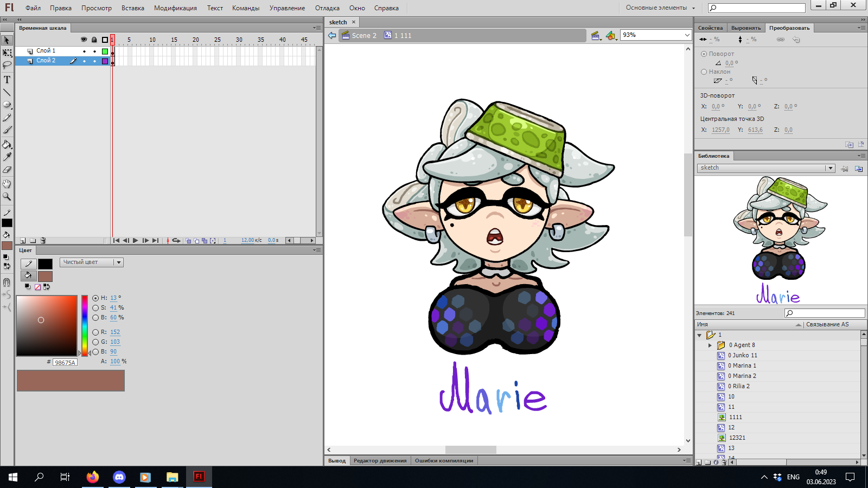Viewport: 868px width, 488px height.
Task: Open the Модификация menu
Action: (175, 8)
